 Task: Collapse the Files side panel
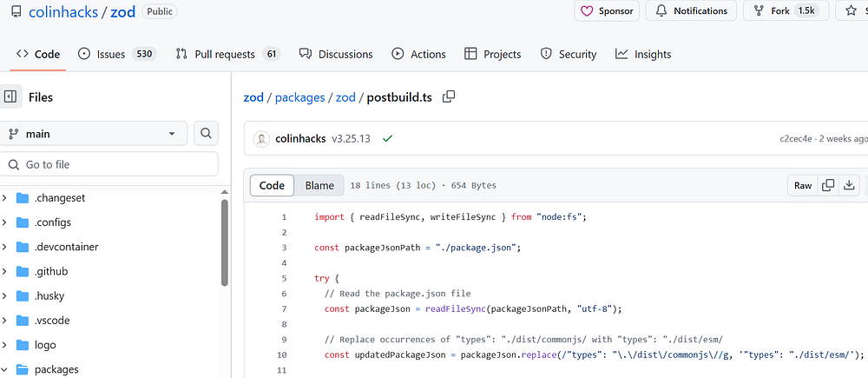point(10,97)
